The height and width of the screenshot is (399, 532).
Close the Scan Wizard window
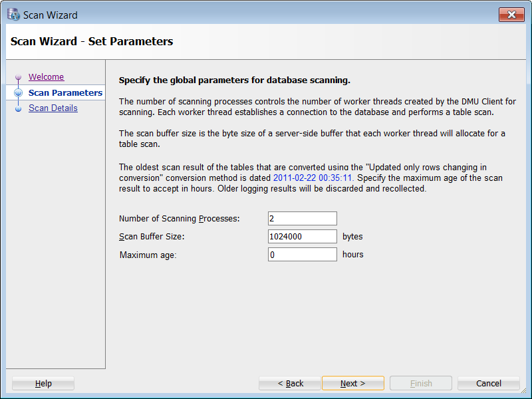coord(511,15)
